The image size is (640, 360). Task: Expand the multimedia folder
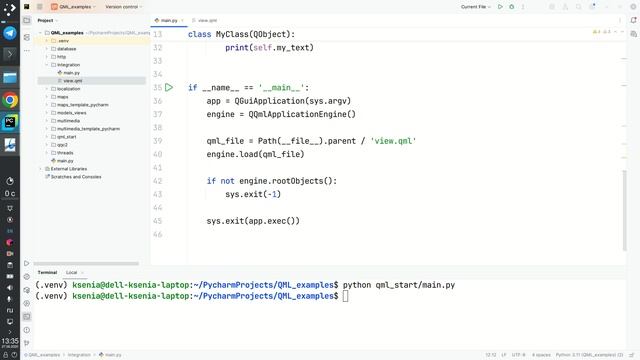(x=47, y=121)
